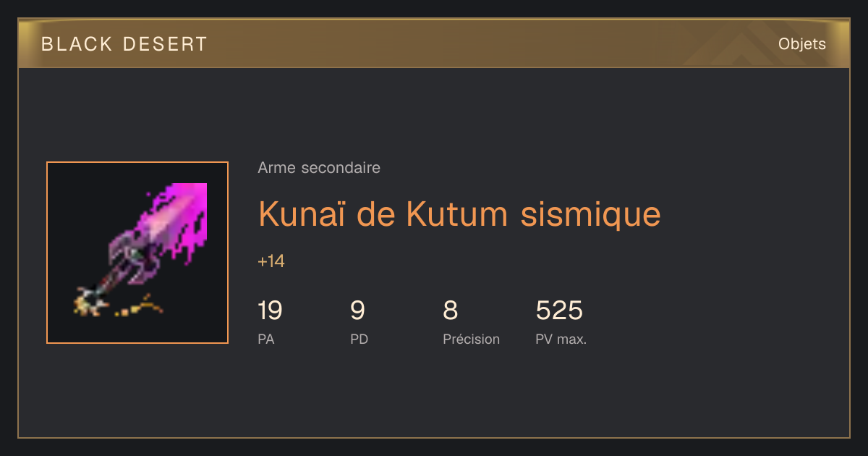Click the BLACK DESERT header title
The width and height of the screenshot is (868, 456).
124,44
